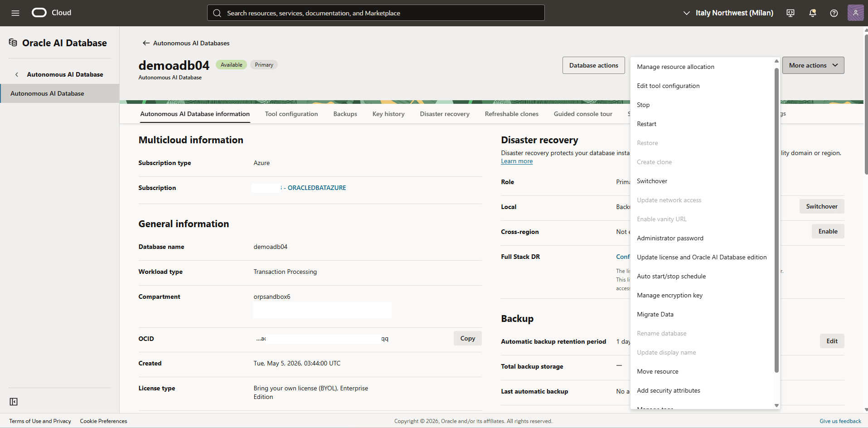The image size is (868, 428).
Task: Open the user profile avatar
Action: [855, 13]
